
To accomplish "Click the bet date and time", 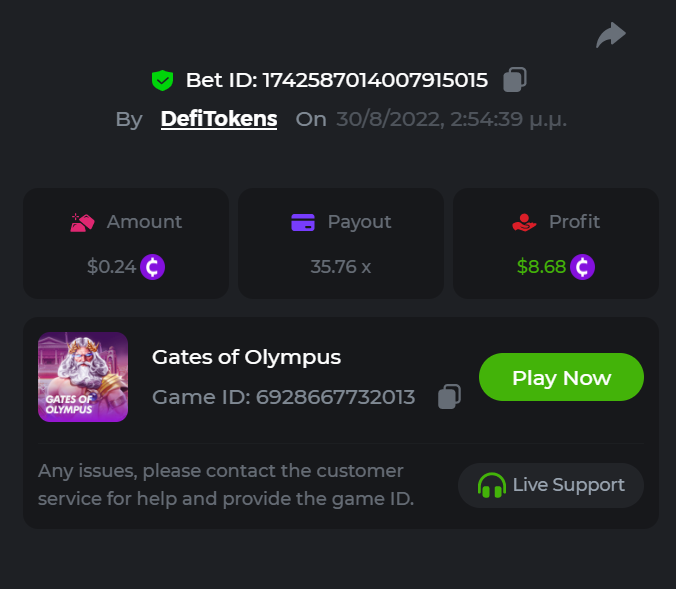I will [x=451, y=119].
